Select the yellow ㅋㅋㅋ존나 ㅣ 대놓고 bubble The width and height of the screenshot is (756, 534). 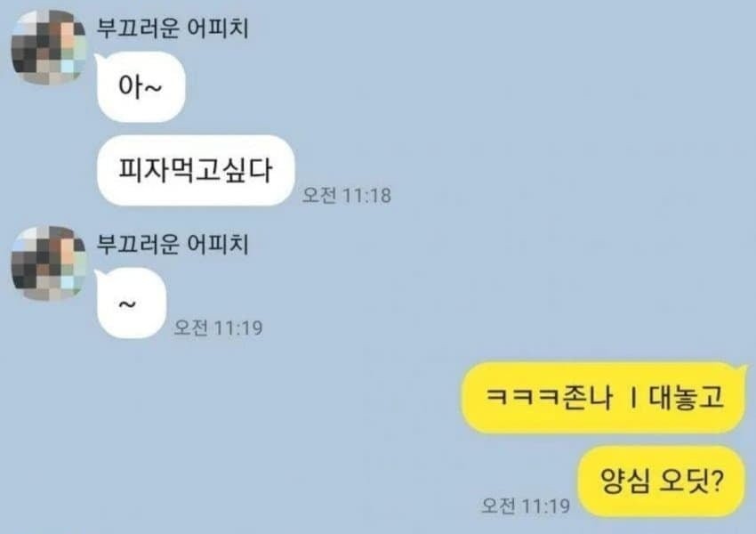[x=604, y=398]
